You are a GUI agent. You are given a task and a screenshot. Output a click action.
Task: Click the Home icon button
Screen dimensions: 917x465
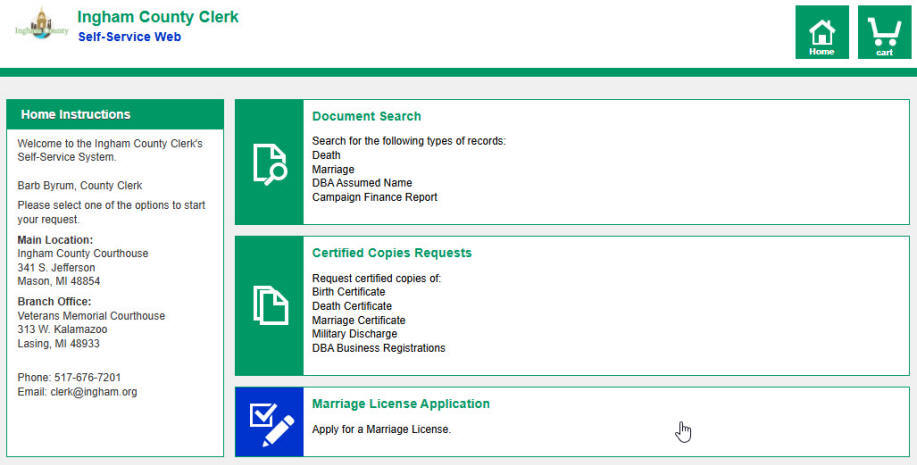[821, 33]
